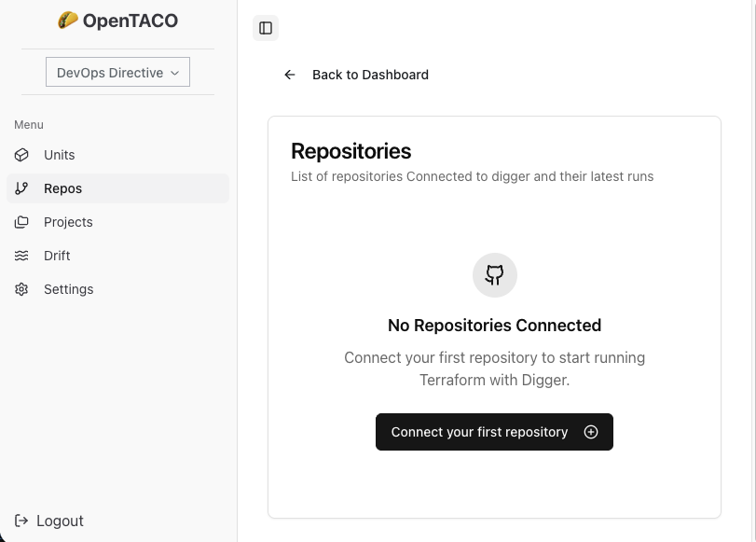Toggle the sidebar collapse control at the top
756x542 pixels.
pyautogui.click(x=266, y=28)
